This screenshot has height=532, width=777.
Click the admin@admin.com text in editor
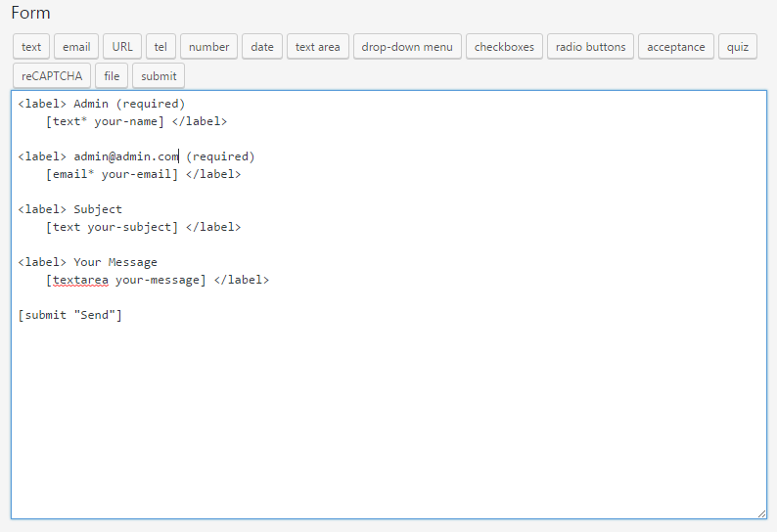125,156
